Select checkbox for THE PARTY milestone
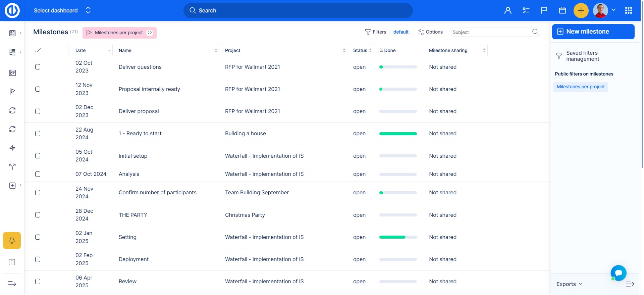The height and width of the screenshot is (295, 644). (x=38, y=215)
